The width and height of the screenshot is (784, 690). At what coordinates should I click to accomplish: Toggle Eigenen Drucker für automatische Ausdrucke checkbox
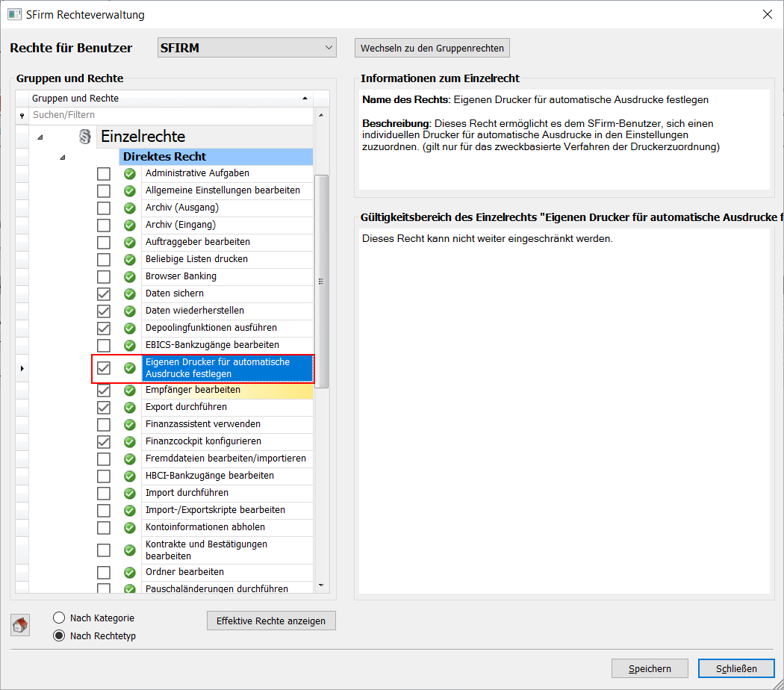(x=104, y=368)
